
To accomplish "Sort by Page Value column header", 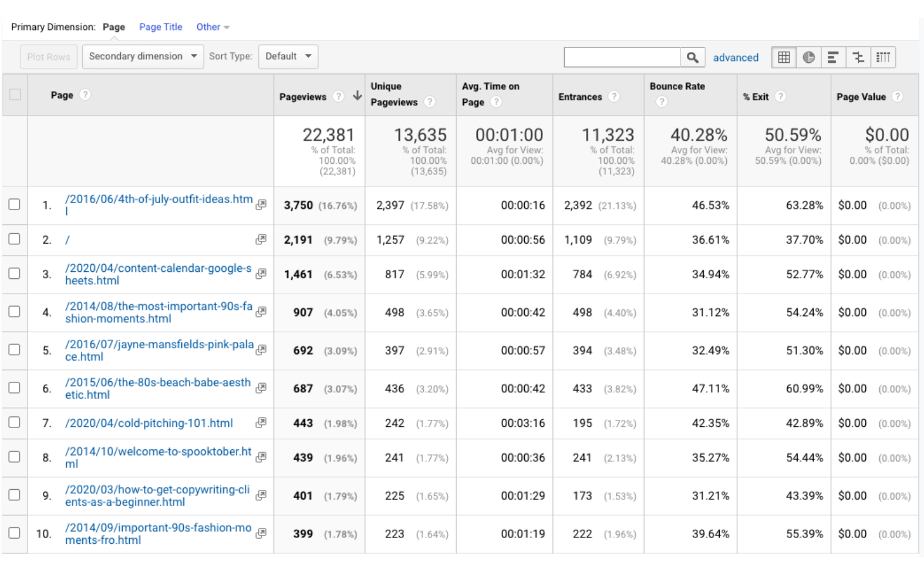I will coord(861,97).
